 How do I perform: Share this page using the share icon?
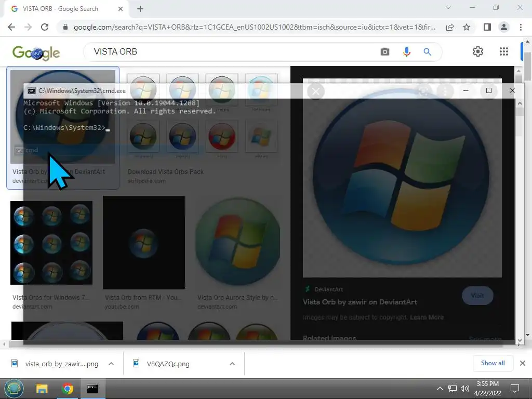point(450,27)
